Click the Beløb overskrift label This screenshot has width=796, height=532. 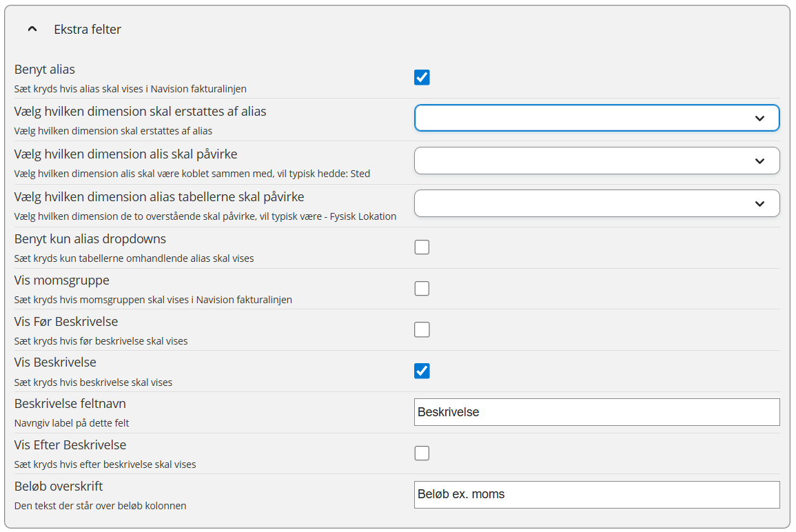[59, 487]
